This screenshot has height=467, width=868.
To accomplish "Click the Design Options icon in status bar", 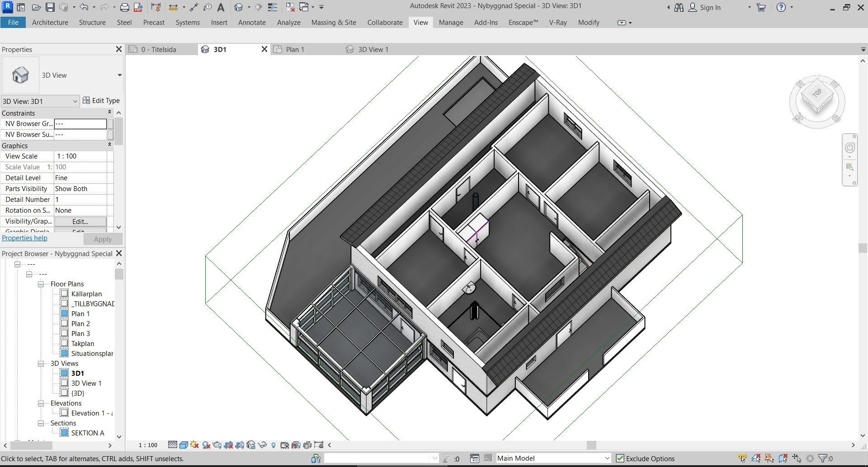I will (474, 458).
